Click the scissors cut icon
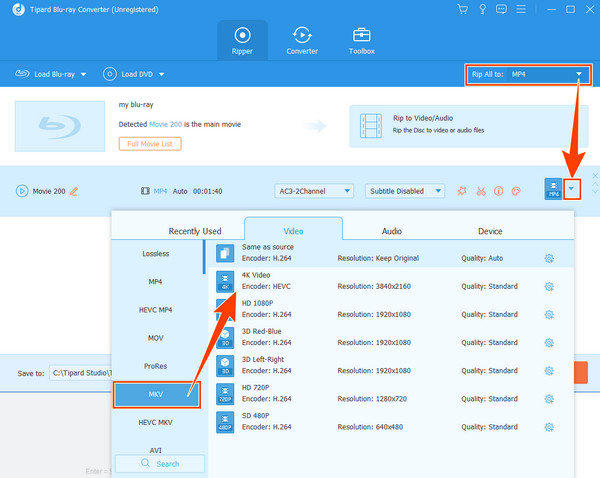This screenshot has width=600, height=478. point(481,191)
